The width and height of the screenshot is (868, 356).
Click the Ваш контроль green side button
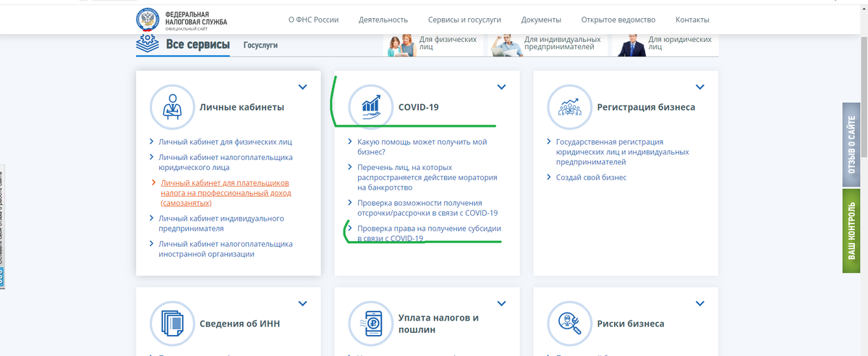click(x=851, y=232)
